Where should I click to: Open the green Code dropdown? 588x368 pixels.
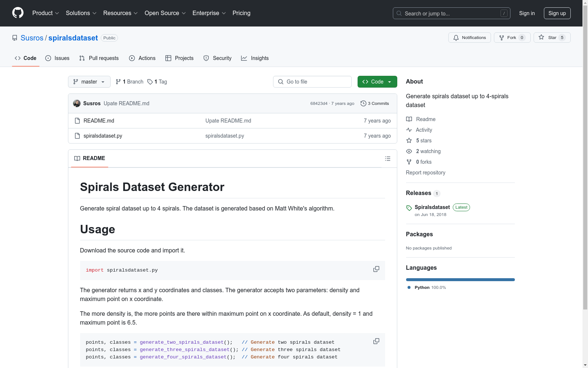click(377, 82)
